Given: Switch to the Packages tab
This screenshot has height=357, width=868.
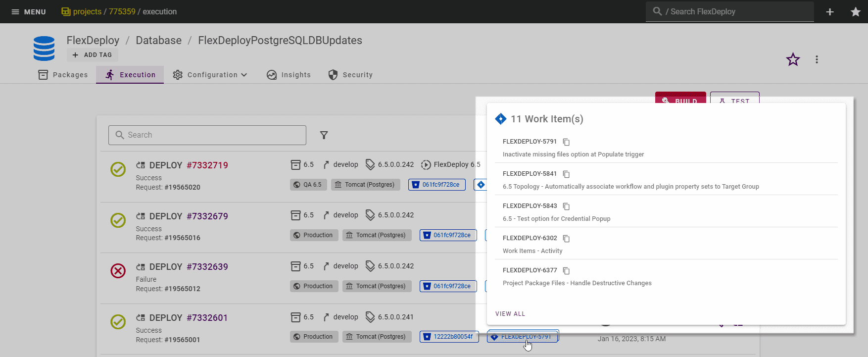Looking at the screenshot, I should tap(63, 75).
